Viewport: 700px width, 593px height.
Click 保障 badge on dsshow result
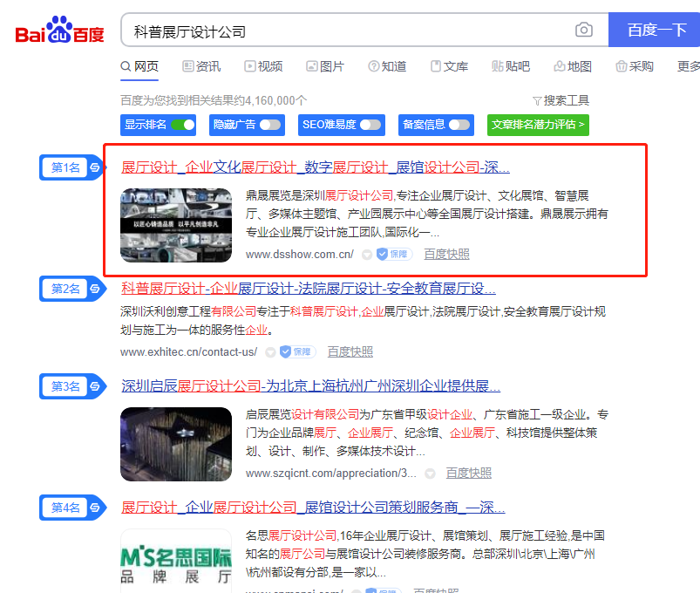tap(394, 254)
